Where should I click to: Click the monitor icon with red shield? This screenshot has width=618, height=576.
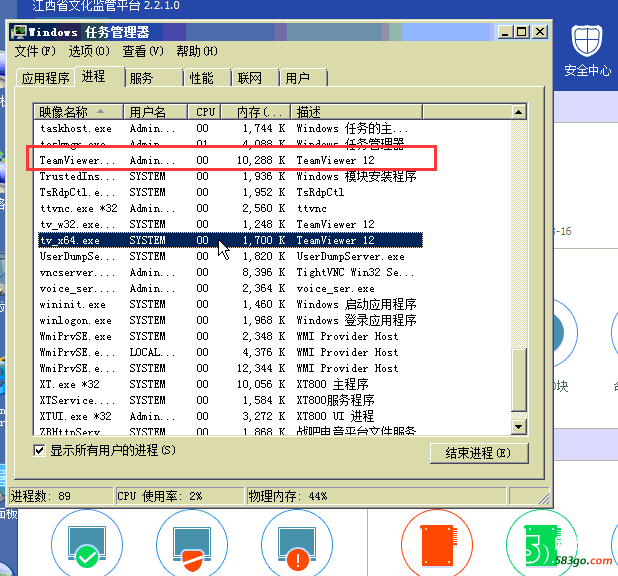pos(192,547)
